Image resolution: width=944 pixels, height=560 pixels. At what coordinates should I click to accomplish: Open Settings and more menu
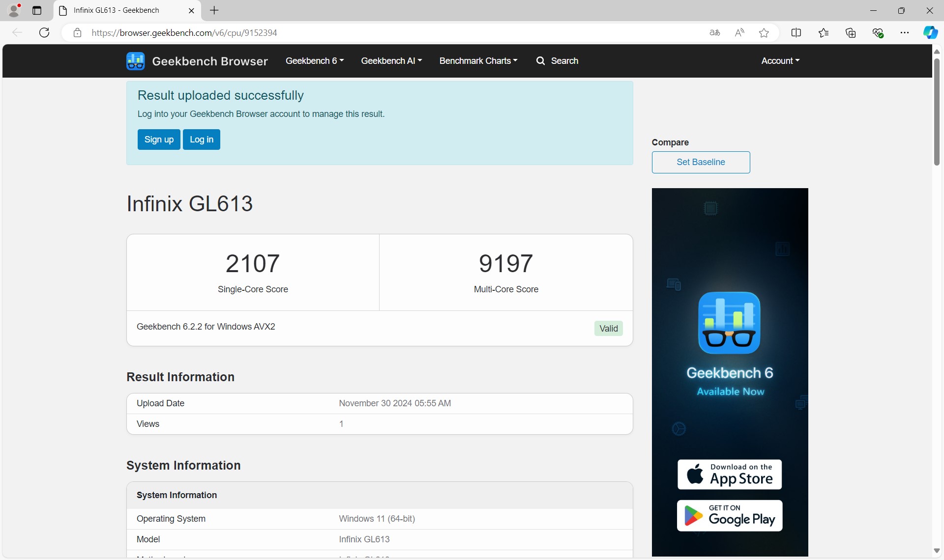click(x=905, y=33)
